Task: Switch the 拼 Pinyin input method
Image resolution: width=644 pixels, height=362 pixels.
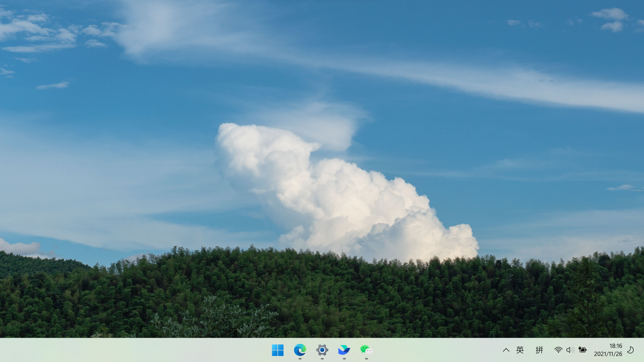Action: coord(539,350)
